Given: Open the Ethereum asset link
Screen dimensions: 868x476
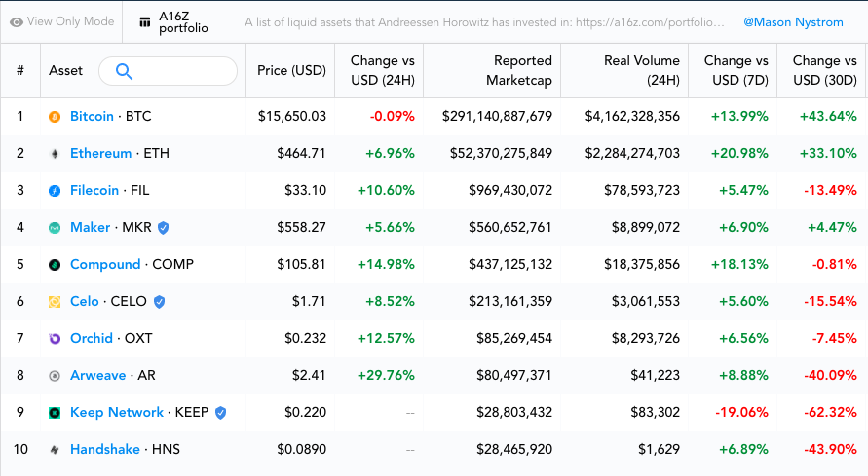Looking at the screenshot, I should (100, 153).
